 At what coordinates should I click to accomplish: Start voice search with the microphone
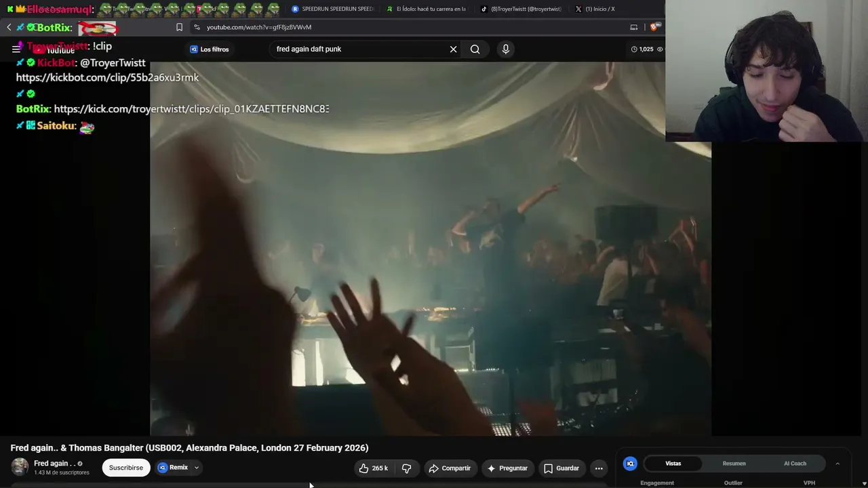[x=505, y=49]
